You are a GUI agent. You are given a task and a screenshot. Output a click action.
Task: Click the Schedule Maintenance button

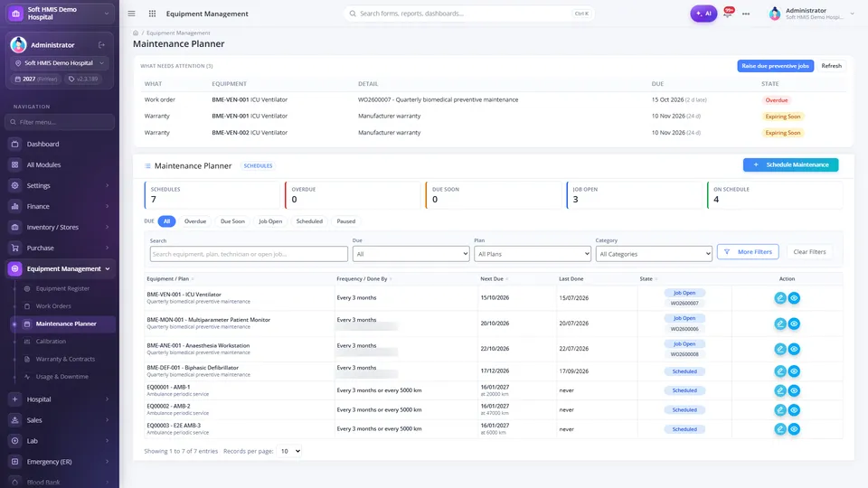(790, 164)
